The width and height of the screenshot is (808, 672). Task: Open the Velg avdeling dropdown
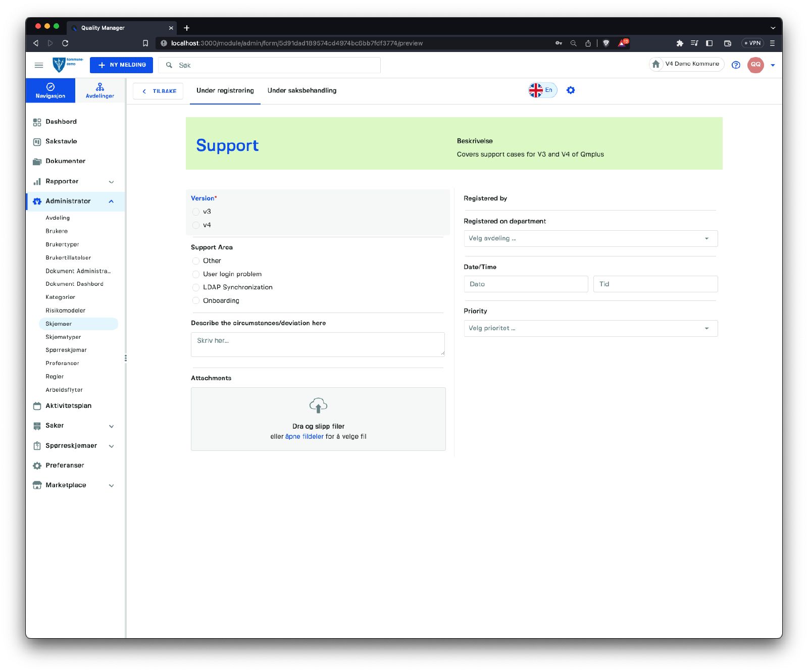pos(590,238)
